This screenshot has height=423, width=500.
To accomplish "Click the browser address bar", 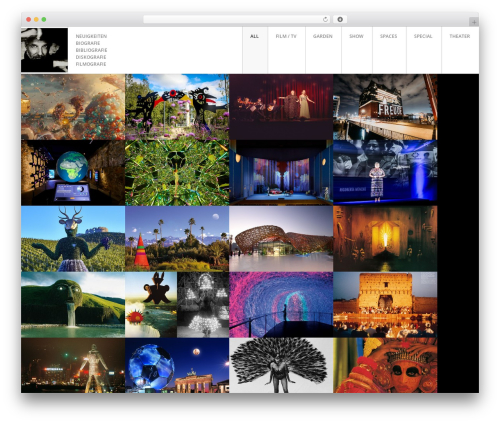I will [x=237, y=19].
